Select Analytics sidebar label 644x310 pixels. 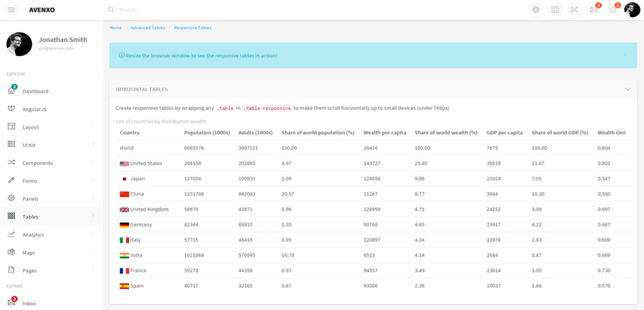33,235
